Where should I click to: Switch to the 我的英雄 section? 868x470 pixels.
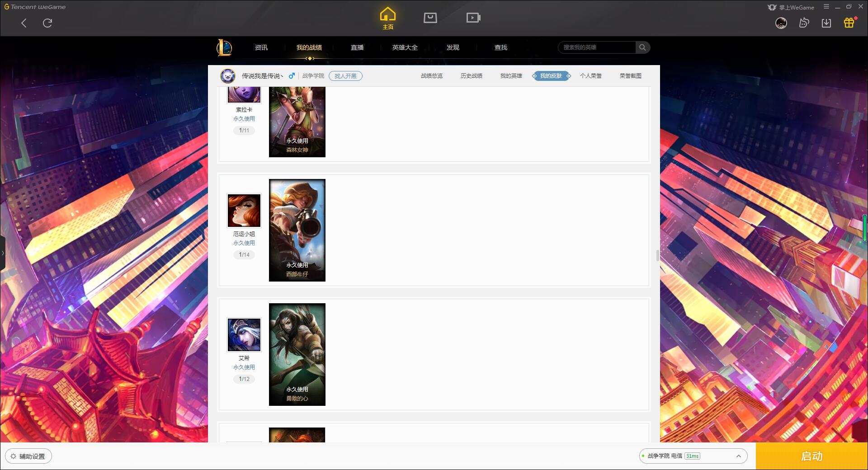[x=511, y=76]
